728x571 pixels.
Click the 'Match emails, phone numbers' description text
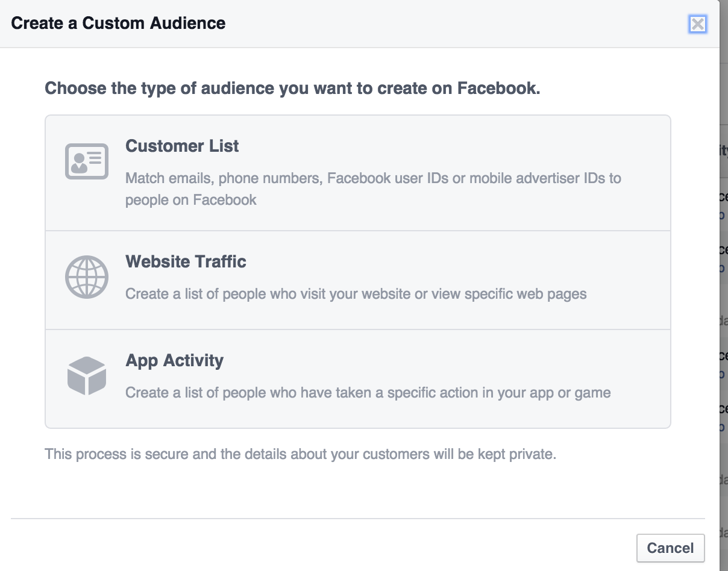click(373, 189)
